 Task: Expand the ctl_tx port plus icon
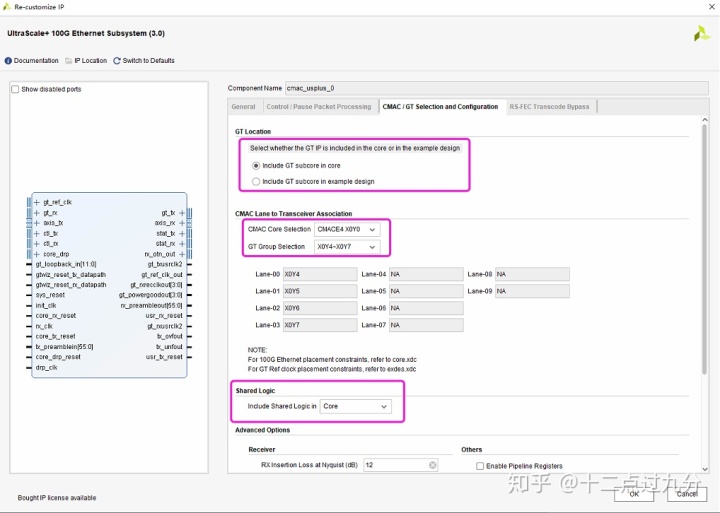tap(37, 233)
